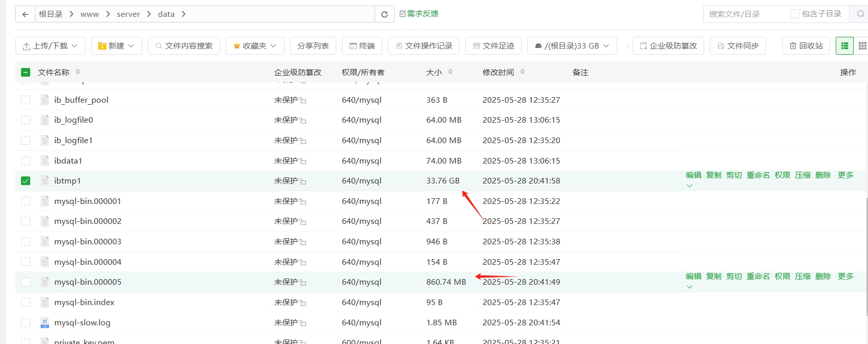Uncheck the ibtmp1 file checkbox
The height and width of the screenshot is (344, 868).
tap(26, 180)
